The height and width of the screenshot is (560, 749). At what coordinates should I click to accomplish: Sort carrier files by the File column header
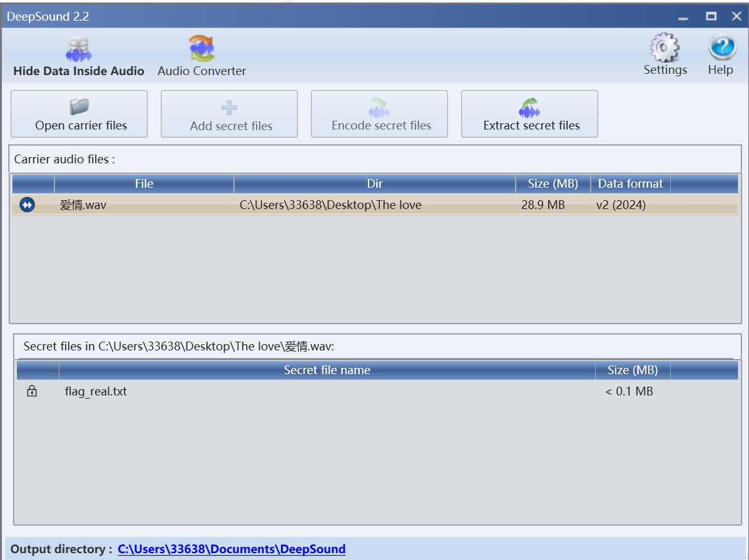coord(145,184)
